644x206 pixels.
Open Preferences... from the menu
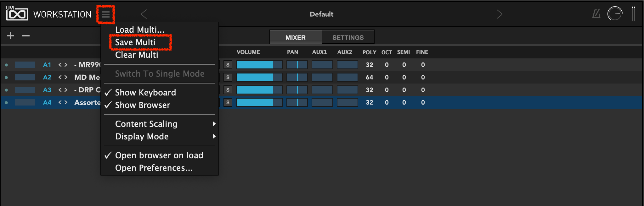click(x=160, y=168)
